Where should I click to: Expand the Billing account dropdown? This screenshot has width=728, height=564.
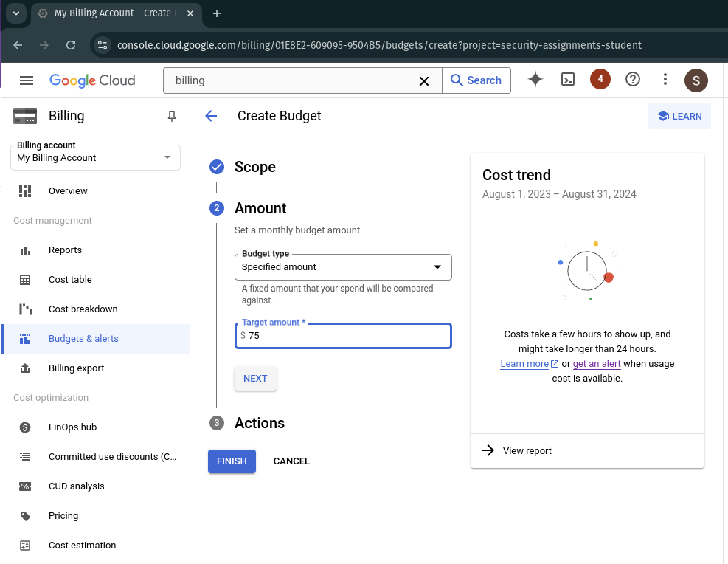pyautogui.click(x=95, y=157)
